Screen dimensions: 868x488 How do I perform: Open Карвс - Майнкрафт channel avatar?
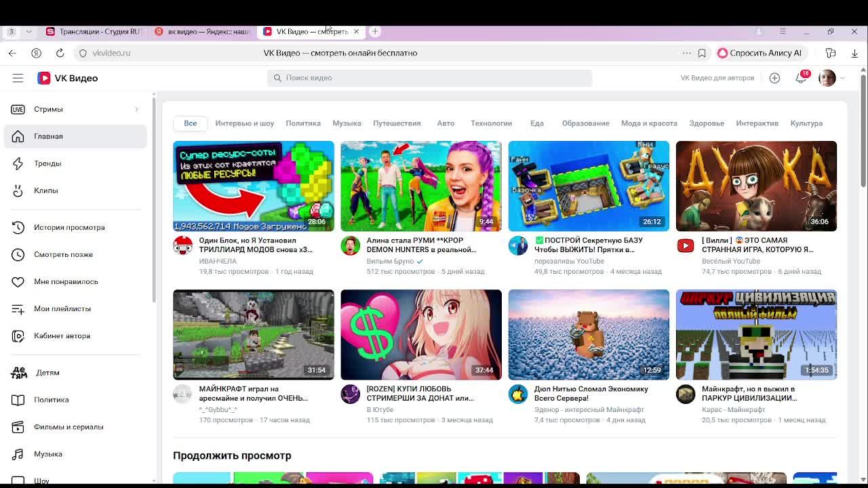point(685,394)
